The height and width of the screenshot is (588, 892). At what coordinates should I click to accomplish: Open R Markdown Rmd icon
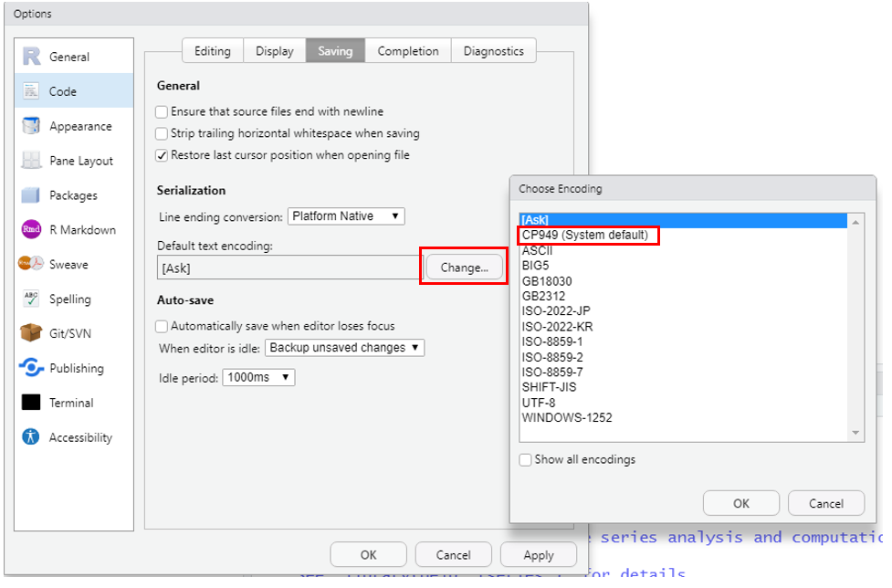[31, 229]
